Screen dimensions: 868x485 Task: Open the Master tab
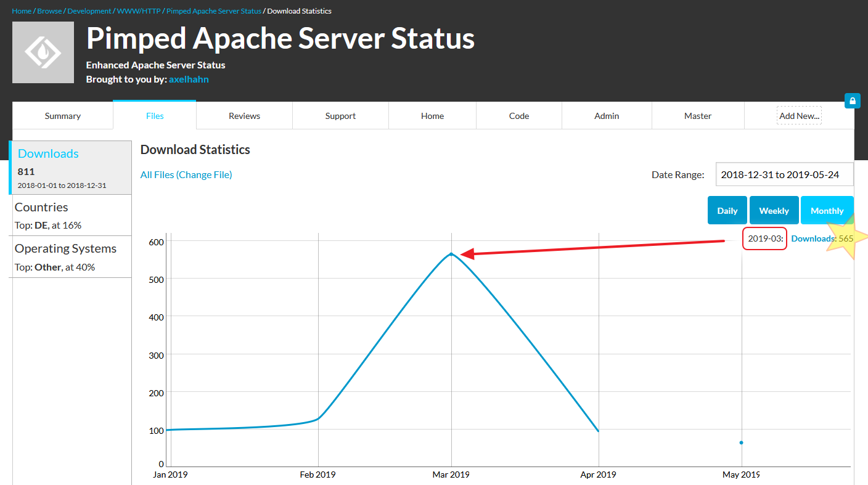[x=698, y=116]
